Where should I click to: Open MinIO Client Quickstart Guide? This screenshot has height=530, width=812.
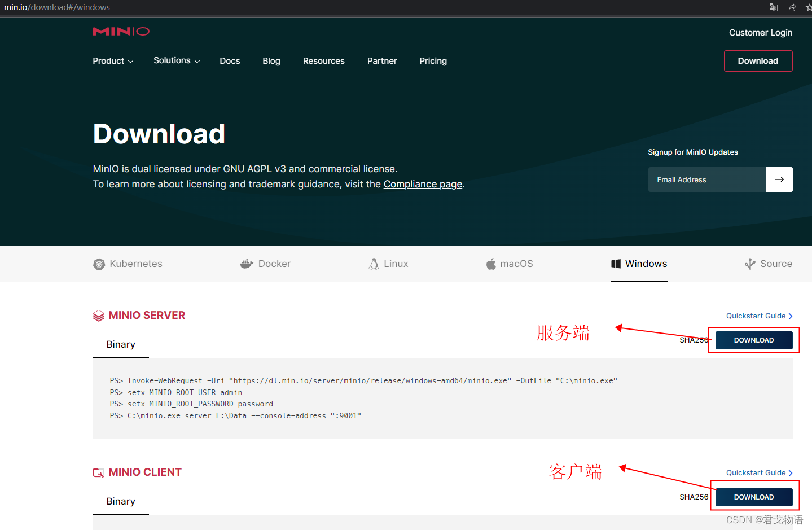760,473
